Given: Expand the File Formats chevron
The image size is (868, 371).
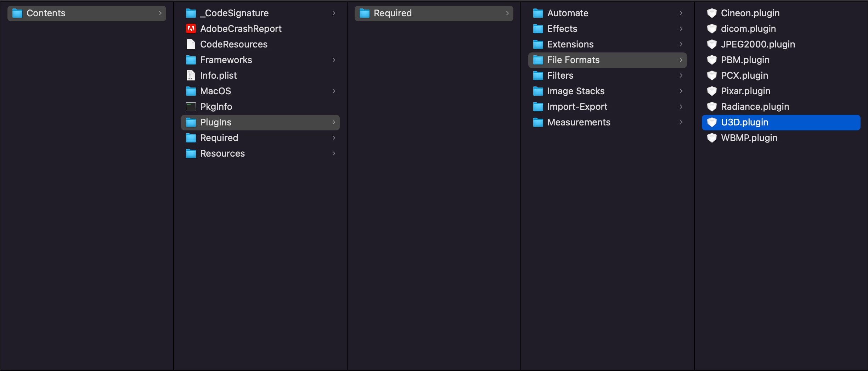Looking at the screenshot, I should (x=681, y=60).
